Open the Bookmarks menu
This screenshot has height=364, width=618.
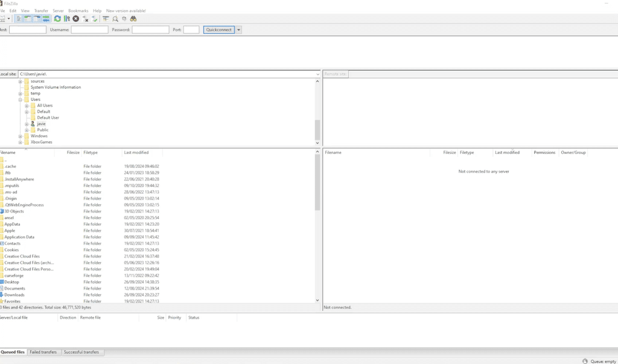click(x=78, y=11)
